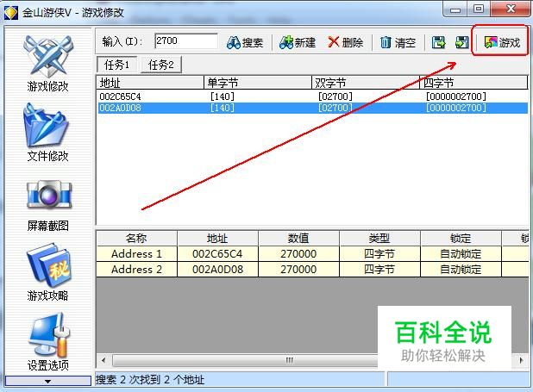Click the 搜索 binoculars search button
Image resolution: width=533 pixels, height=392 pixels.
(x=245, y=42)
